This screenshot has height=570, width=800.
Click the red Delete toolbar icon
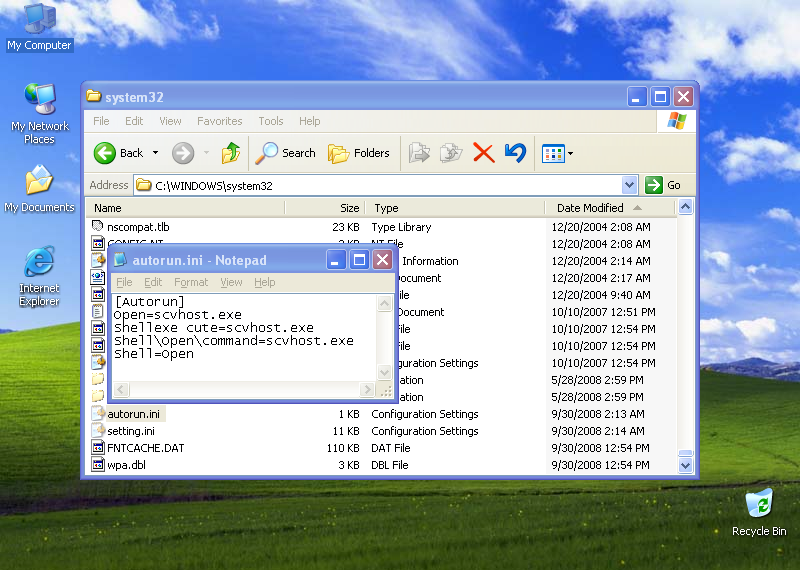(x=483, y=153)
